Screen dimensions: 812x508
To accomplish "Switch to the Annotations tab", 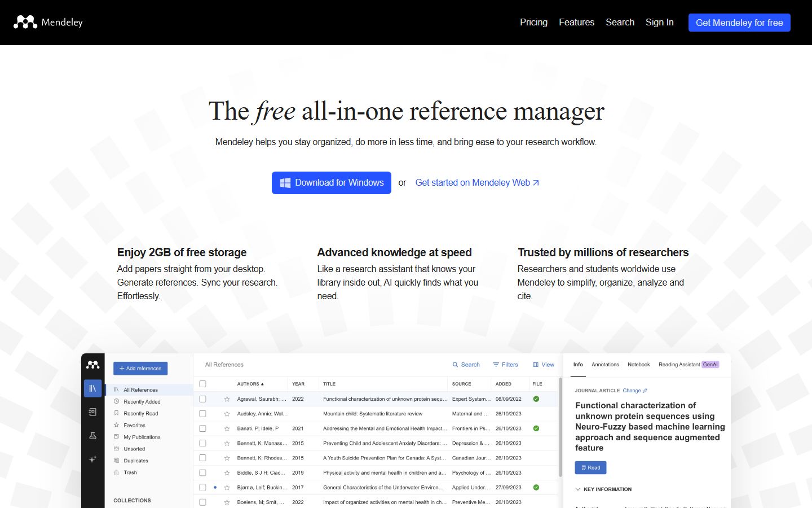I will [x=605, y=365].
